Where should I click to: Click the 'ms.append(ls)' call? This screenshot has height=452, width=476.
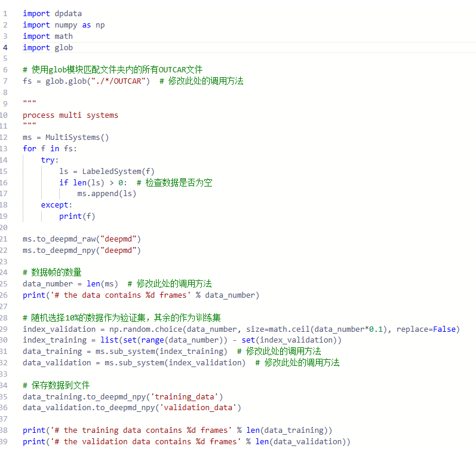[x=106, y=194]
